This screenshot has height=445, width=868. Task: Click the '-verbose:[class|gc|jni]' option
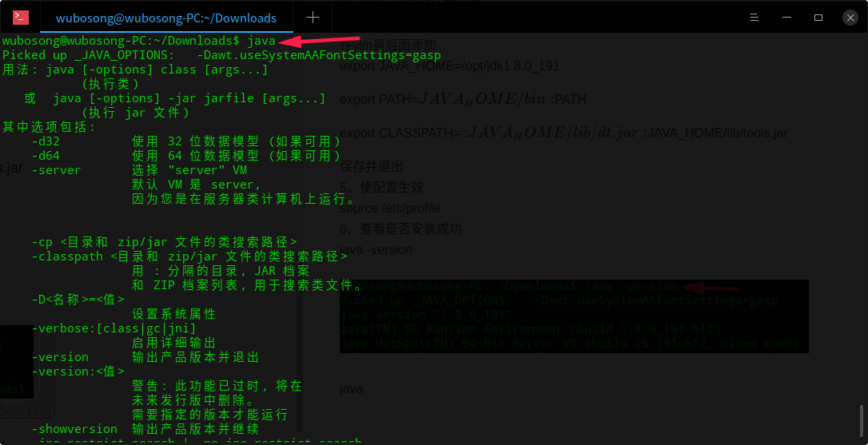pyautogui.click(x=113, y=329)
